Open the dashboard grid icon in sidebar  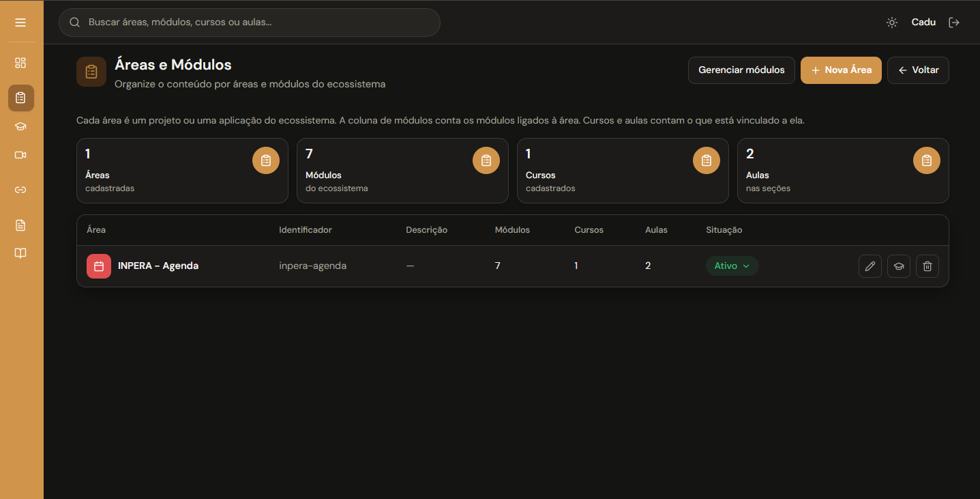point(20,63)
